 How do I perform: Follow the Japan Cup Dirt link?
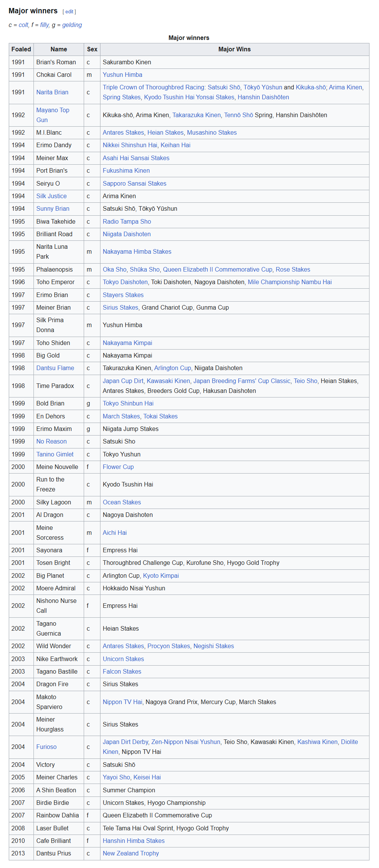click(123, 381)
